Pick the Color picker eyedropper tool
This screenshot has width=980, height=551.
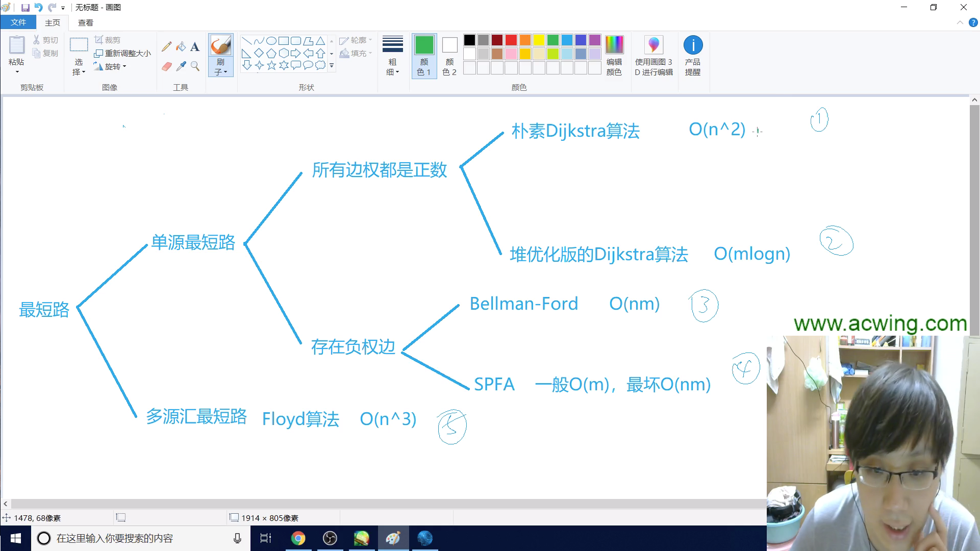pos(181,66)
